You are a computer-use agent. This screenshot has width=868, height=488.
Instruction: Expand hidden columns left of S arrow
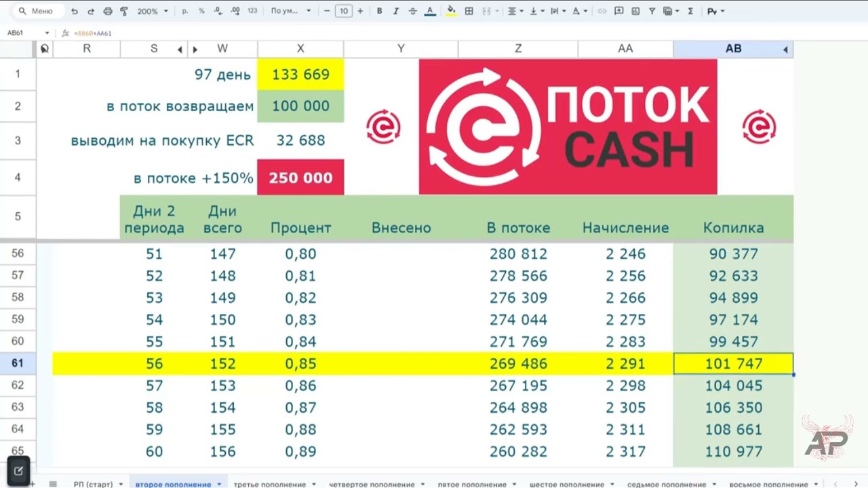(x=180, y=49)
